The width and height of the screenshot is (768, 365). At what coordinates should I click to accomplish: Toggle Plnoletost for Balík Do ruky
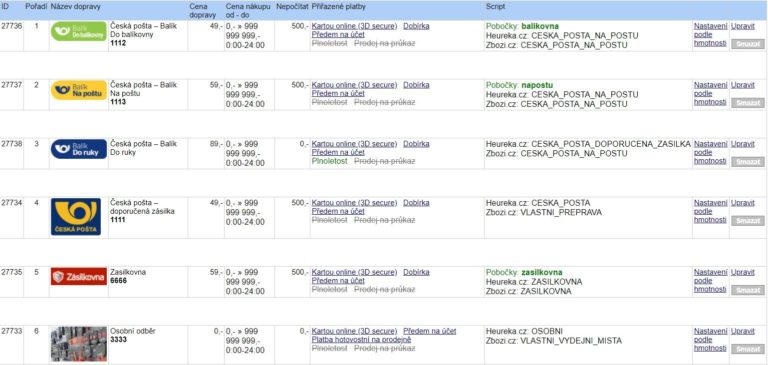coord(329,161)
